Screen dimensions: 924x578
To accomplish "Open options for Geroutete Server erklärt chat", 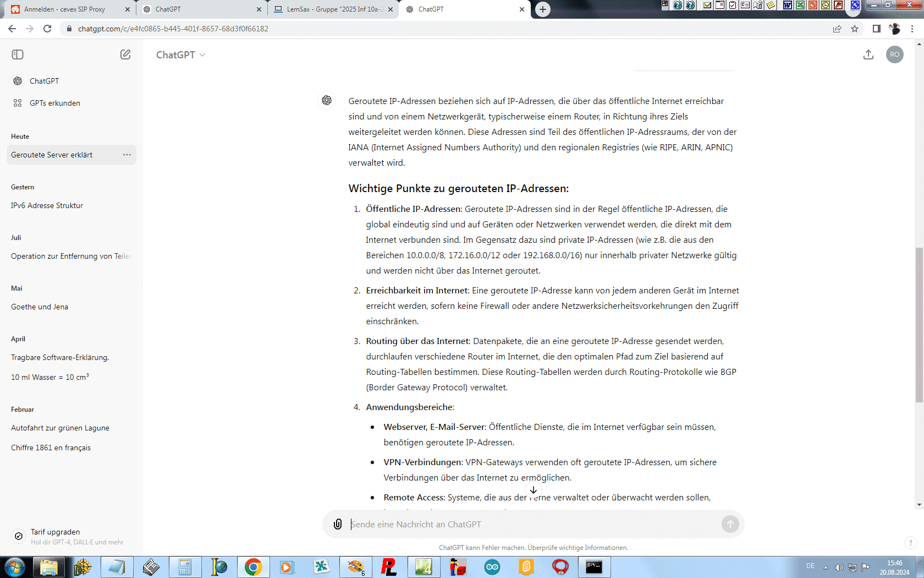I will tap(127, 155).
